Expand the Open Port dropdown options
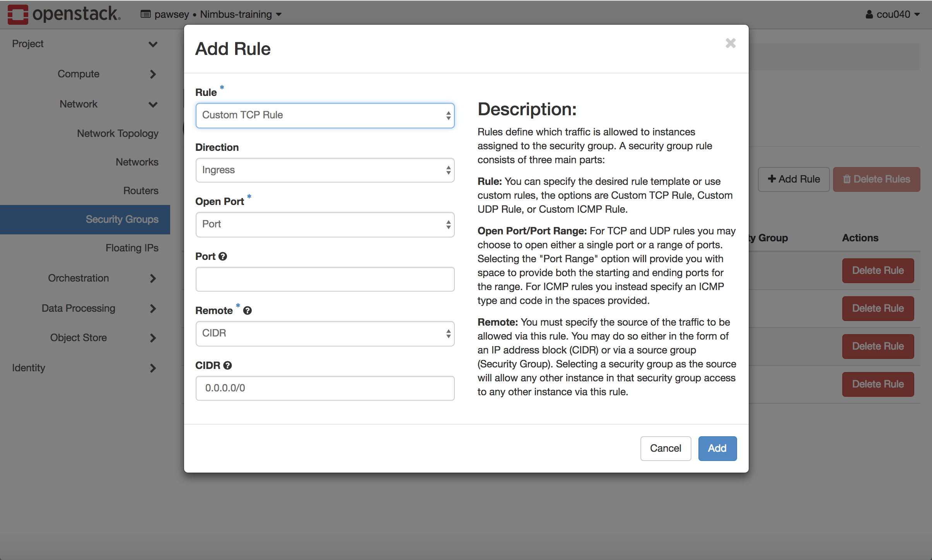932x560 pixels. coord(325,224)
